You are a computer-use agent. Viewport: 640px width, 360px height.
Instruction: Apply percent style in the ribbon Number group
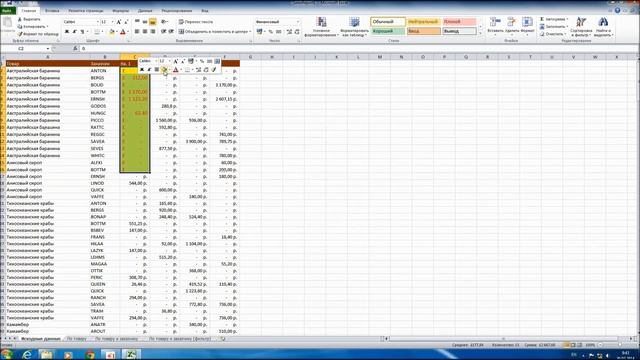[x=270, y=31]
